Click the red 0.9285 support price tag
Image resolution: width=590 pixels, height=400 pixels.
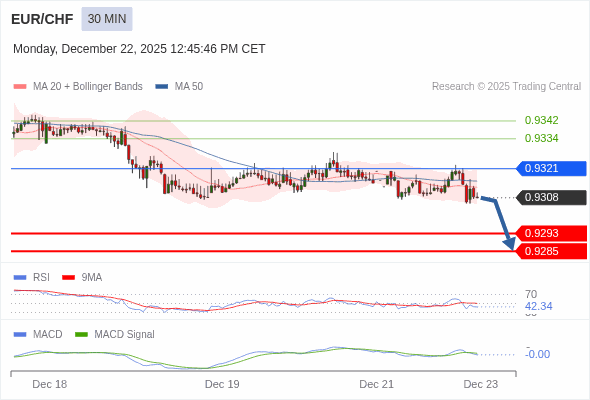click(x=551, y=251)
